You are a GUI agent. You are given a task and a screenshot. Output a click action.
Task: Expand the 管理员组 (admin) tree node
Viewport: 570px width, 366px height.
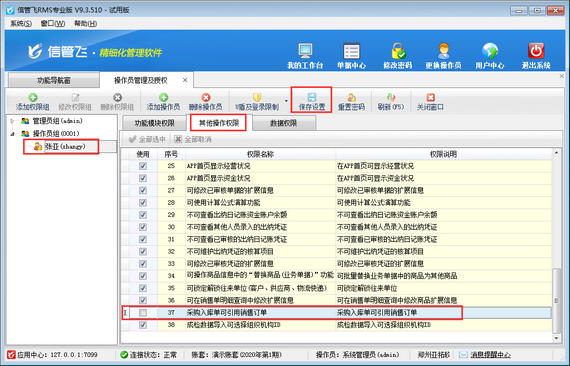12,121
